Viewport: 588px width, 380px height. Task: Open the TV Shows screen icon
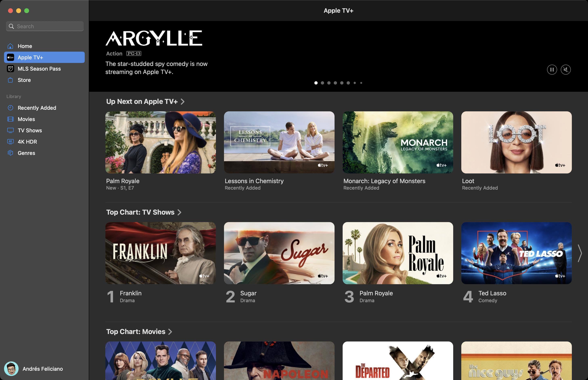[x=10, y=130]
